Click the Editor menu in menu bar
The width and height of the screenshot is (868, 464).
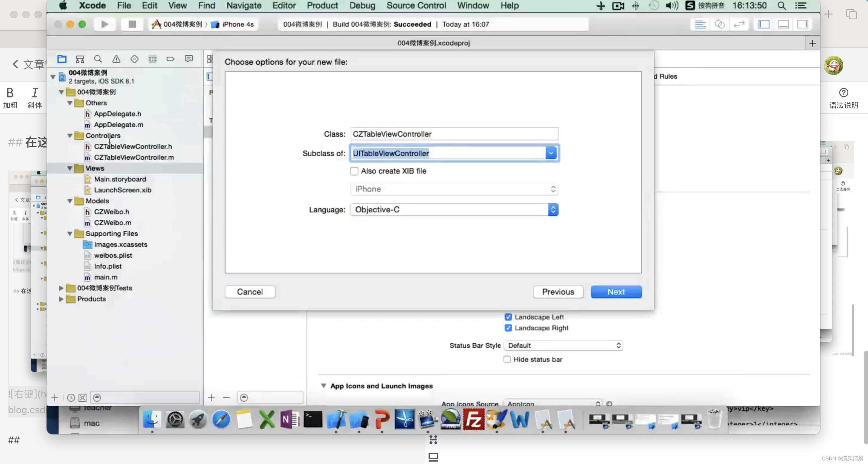283,5
